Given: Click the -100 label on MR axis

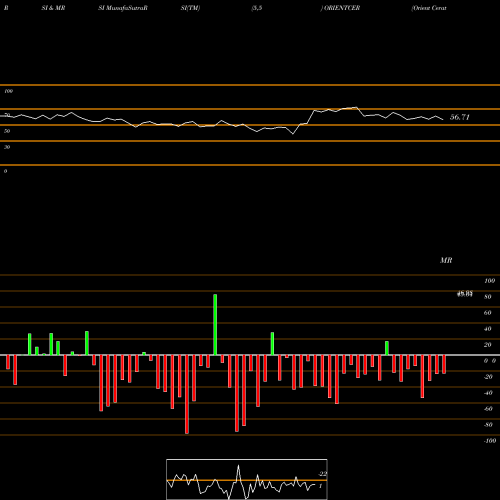Looking at the screenshot, I should (x=490, y=441).
